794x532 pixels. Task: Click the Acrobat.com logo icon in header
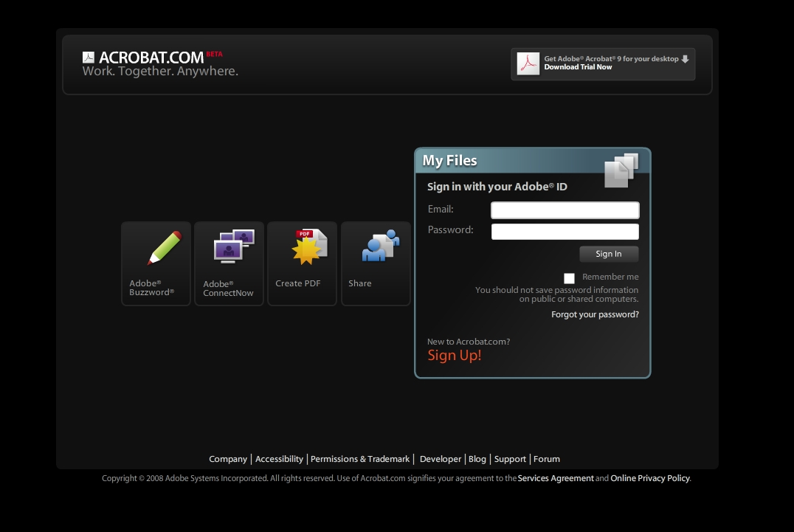(89, 58)
